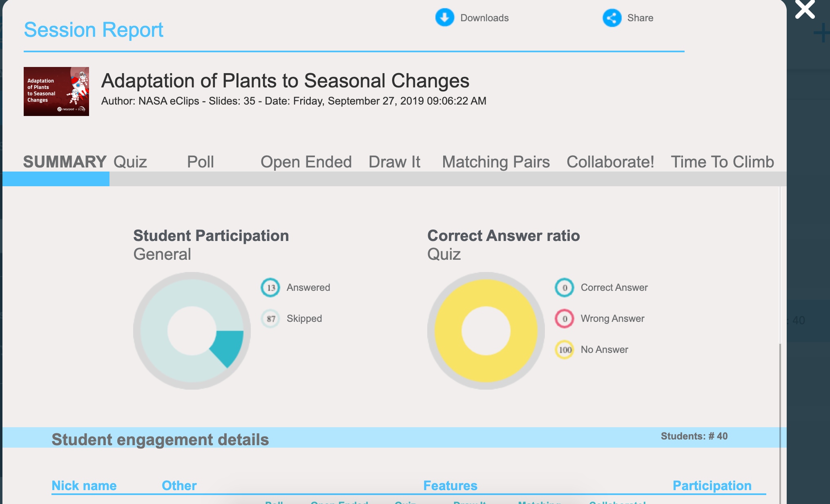This screenshot has height=504, width=830.
Task: Click the Skipped 87 legend badge
Action: [270, 319]
